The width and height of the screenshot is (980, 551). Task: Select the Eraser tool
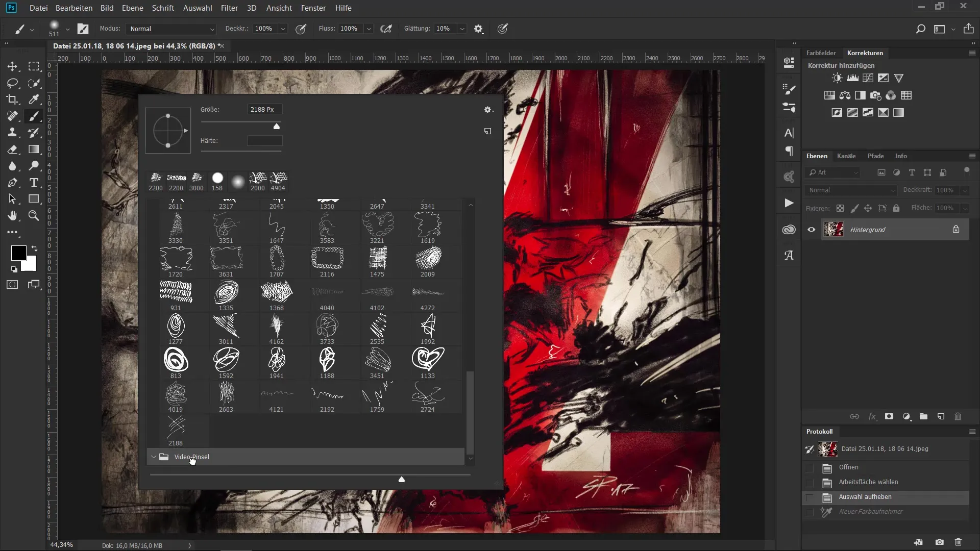point(12,149)
